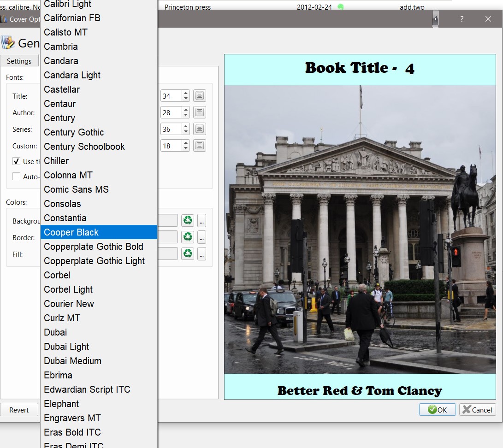Image resolution: width=503 pixels, height=448 pixels.
Task: Click Custom font alignment icon
Action: tap(199, 146)
